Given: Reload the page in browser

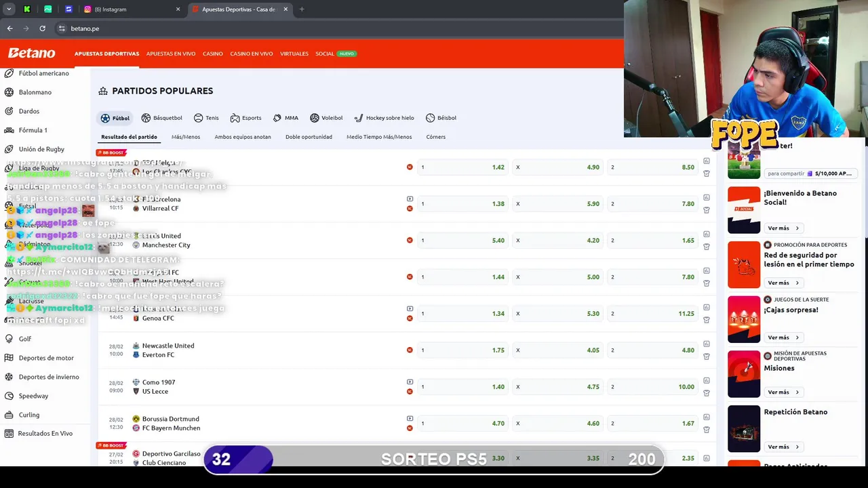Looking at the screenshot, I should point(42,28).
